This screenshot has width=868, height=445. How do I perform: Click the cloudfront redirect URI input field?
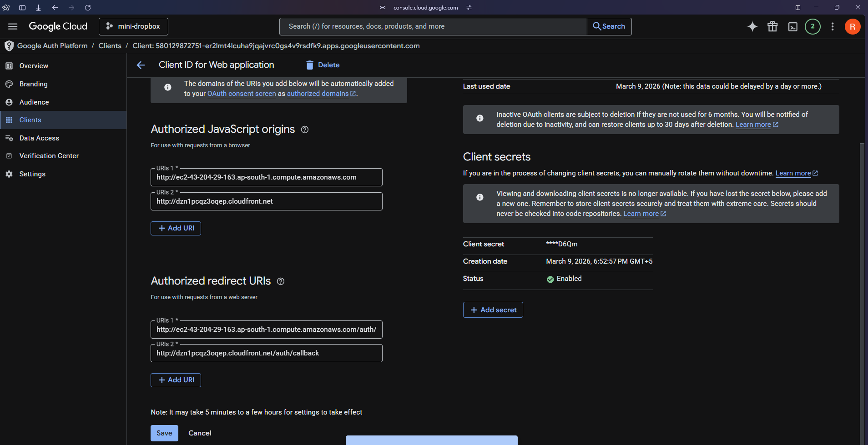266,353
